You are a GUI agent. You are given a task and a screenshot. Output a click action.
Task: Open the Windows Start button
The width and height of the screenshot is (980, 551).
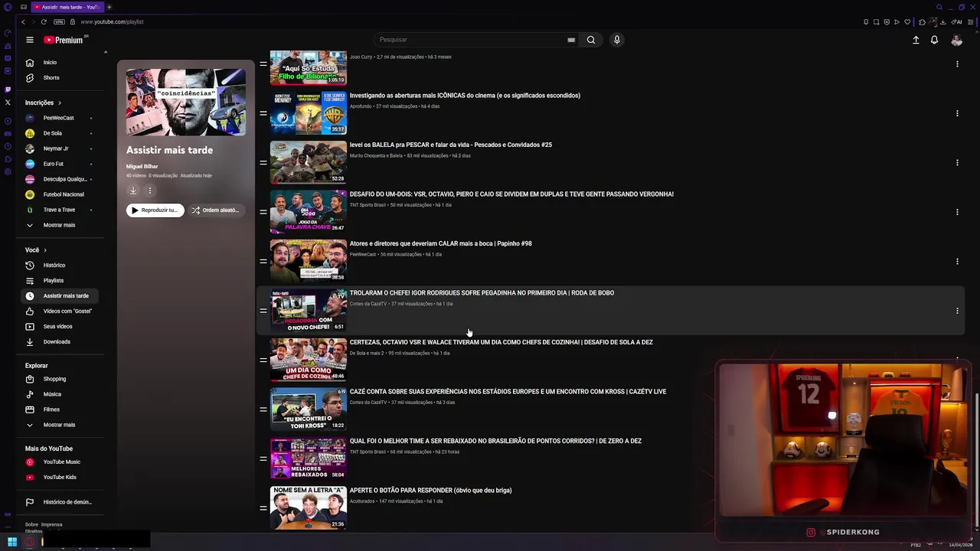tap(12, 542)
